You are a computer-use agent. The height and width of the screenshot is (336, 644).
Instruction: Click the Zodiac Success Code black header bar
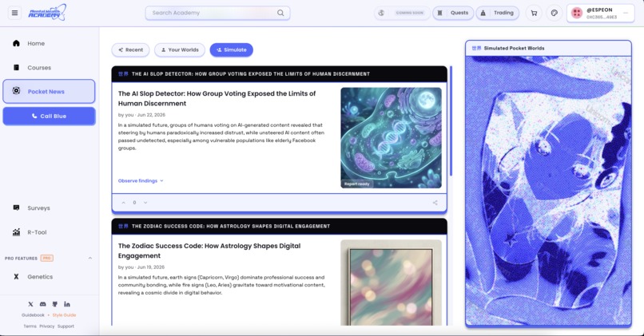coord(280,226)
